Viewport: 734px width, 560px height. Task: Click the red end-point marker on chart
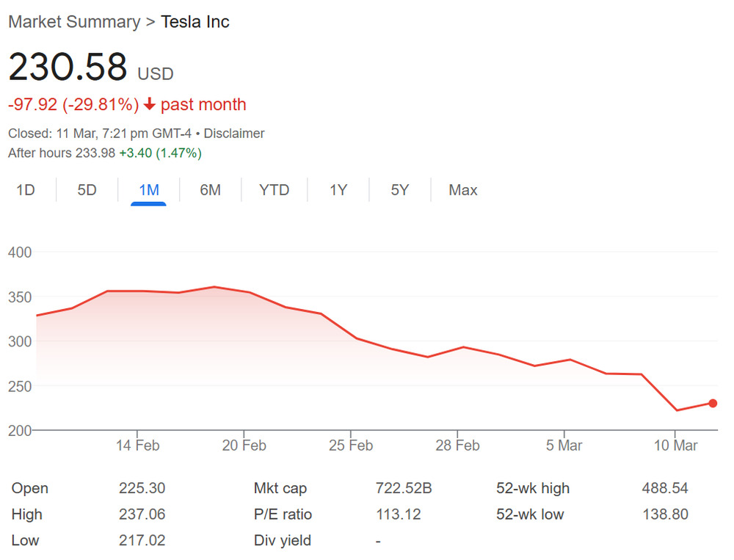point(713,403)
